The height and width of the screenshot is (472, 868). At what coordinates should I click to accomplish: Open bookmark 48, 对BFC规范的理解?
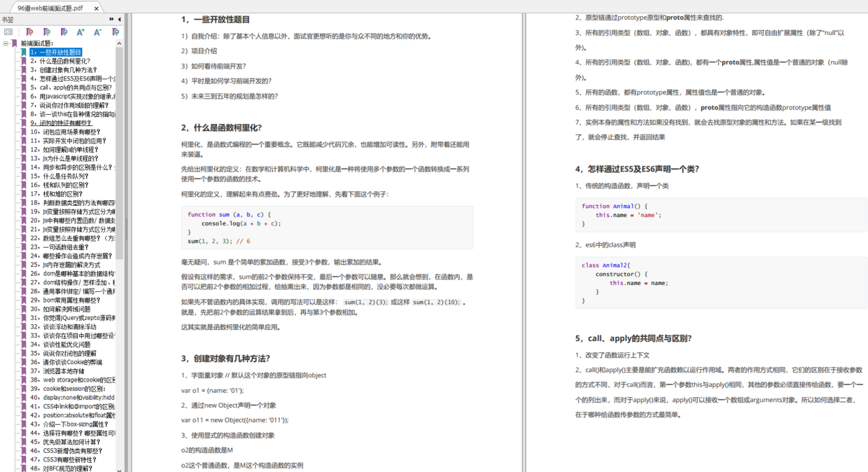[x=60, y=468]
